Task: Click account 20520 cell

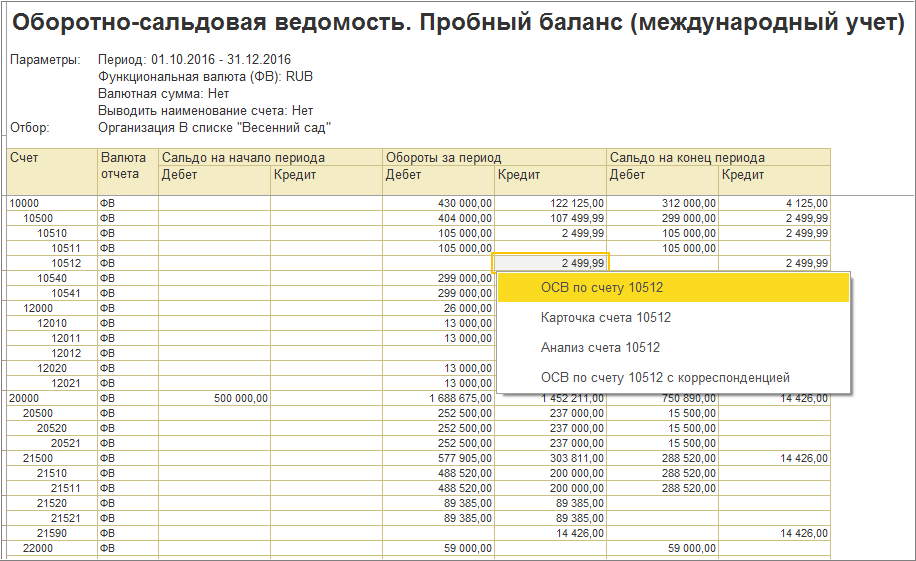Action: point(52,428)
